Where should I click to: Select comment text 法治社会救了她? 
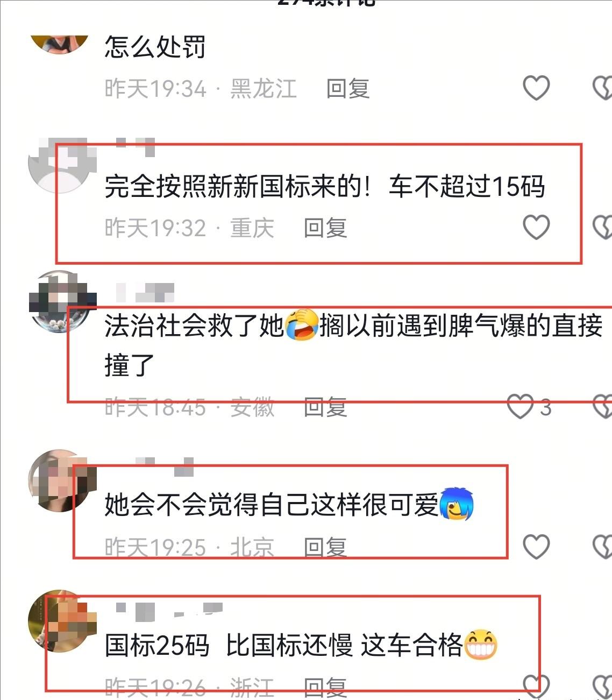194,326
